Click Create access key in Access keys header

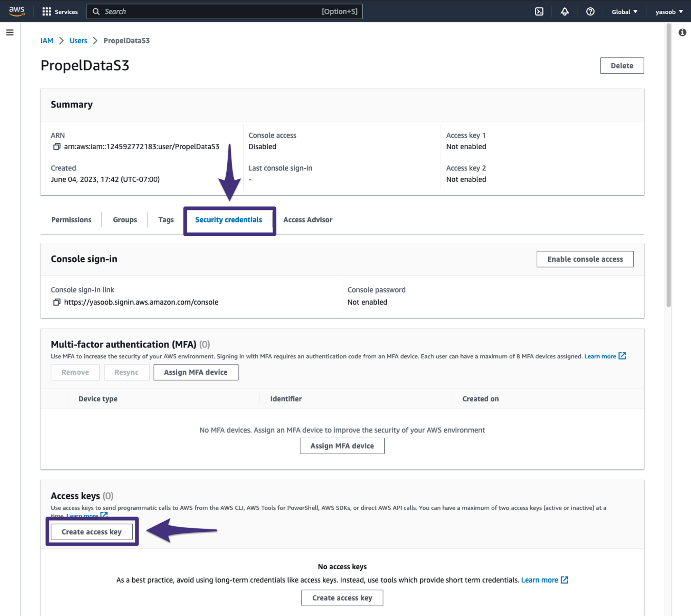(92, 532)
